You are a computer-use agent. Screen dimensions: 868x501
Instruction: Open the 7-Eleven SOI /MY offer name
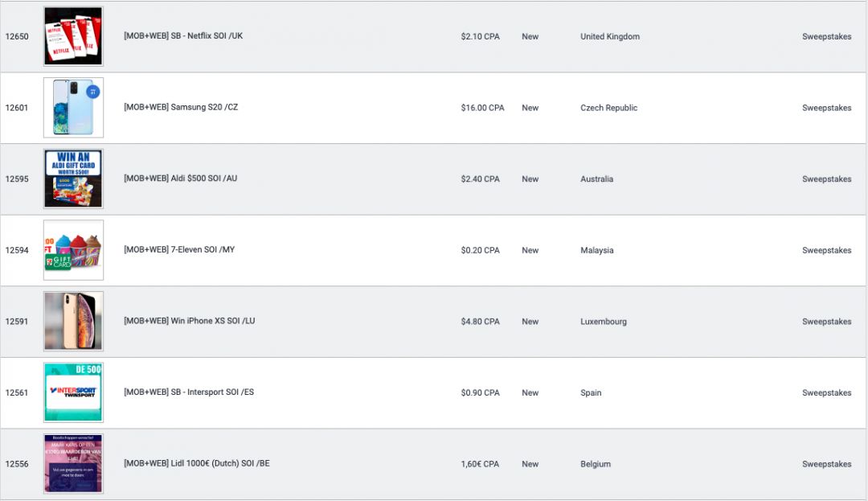[x=179, y=249]
